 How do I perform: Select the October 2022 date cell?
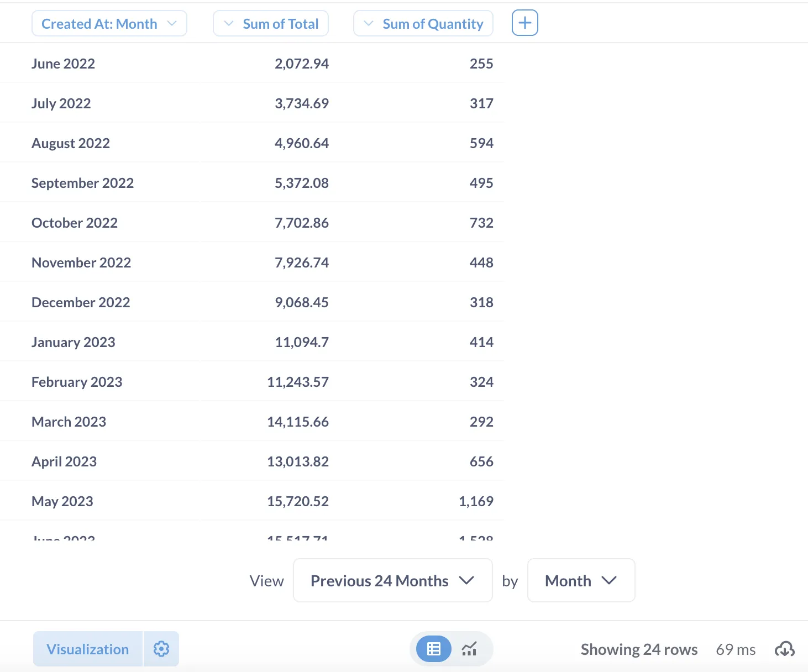pos(75,223)
